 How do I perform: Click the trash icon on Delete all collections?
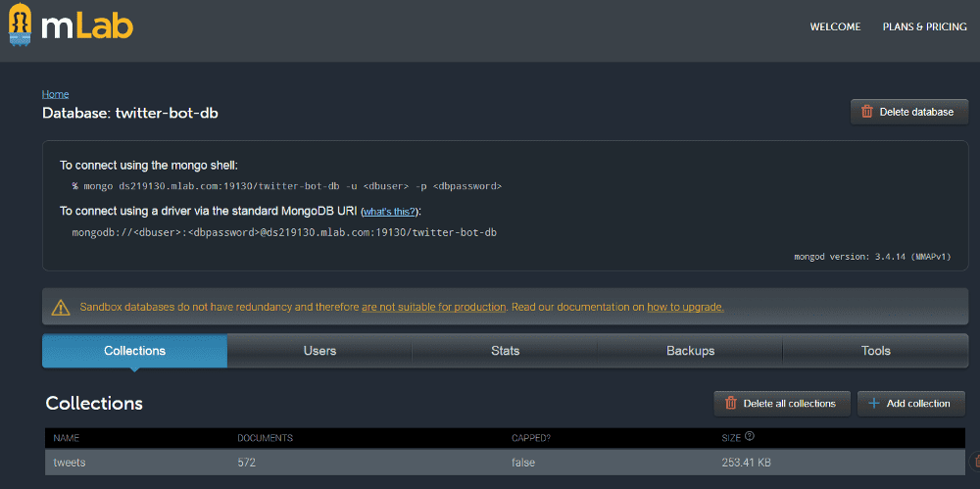coord(731,404)
